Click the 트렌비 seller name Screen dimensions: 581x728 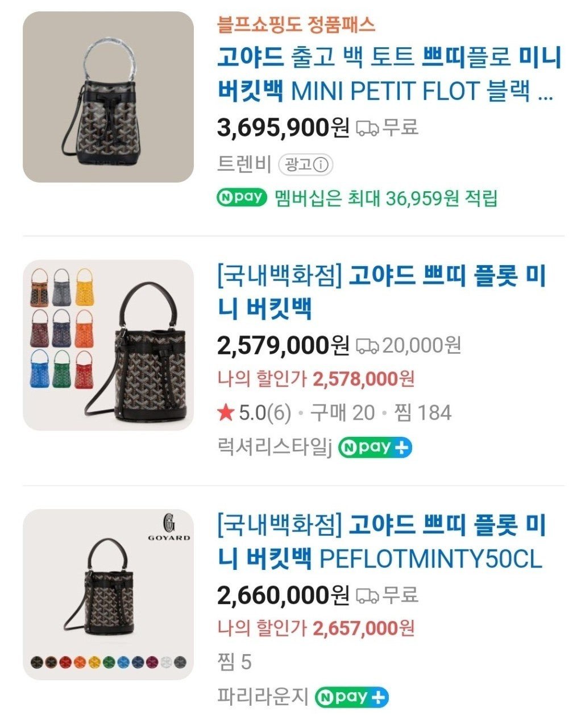244,165
